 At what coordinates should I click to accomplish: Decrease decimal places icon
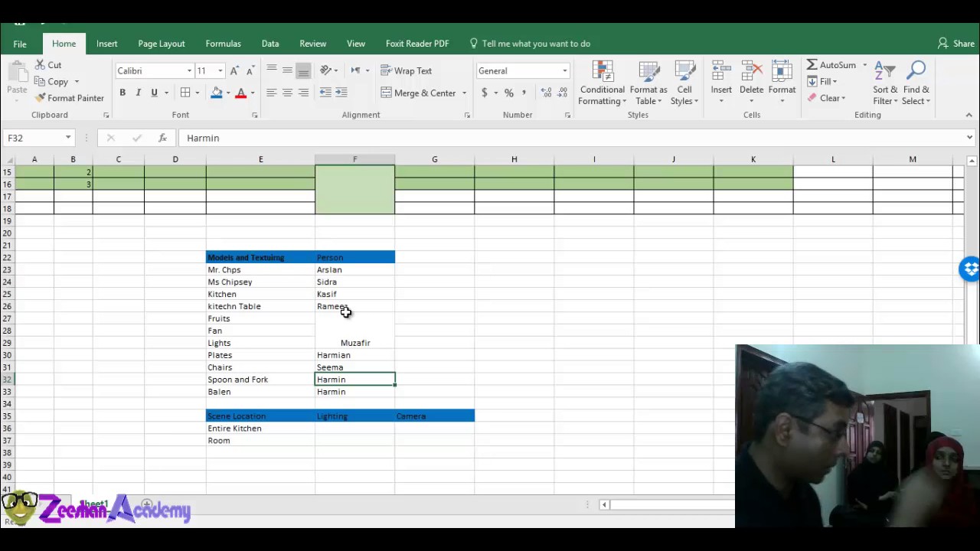pos(563,93)
